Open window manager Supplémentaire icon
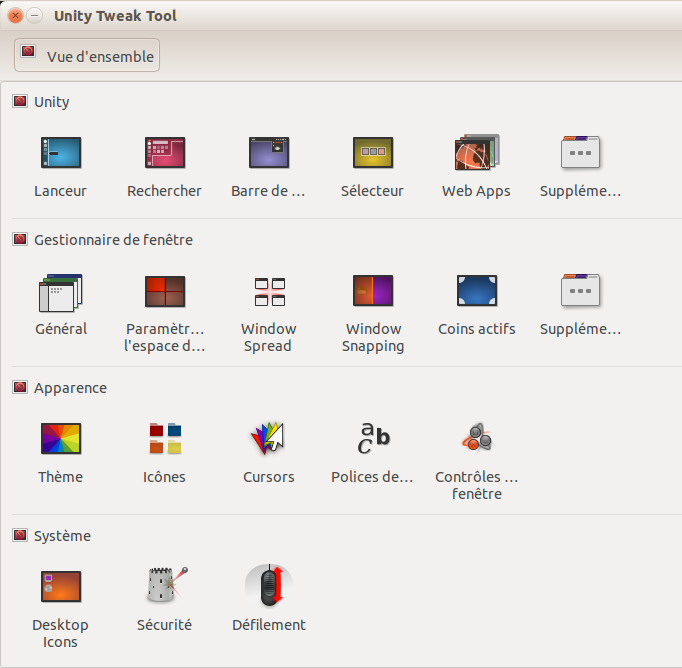This screenshot has height=668, width=682. click(580, 291)
